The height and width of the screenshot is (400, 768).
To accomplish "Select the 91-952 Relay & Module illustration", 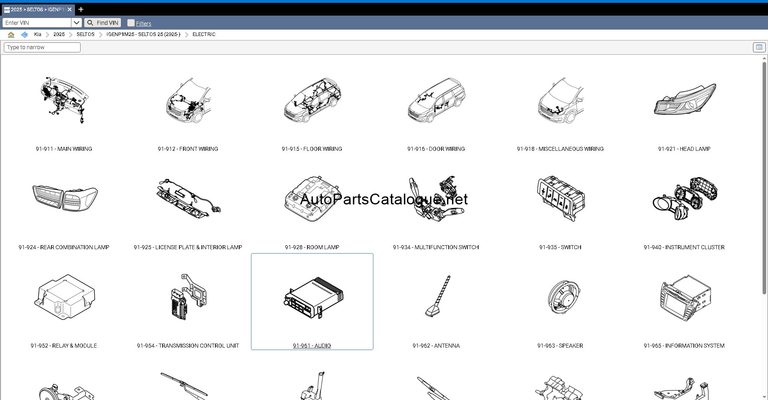I will 64,297.
